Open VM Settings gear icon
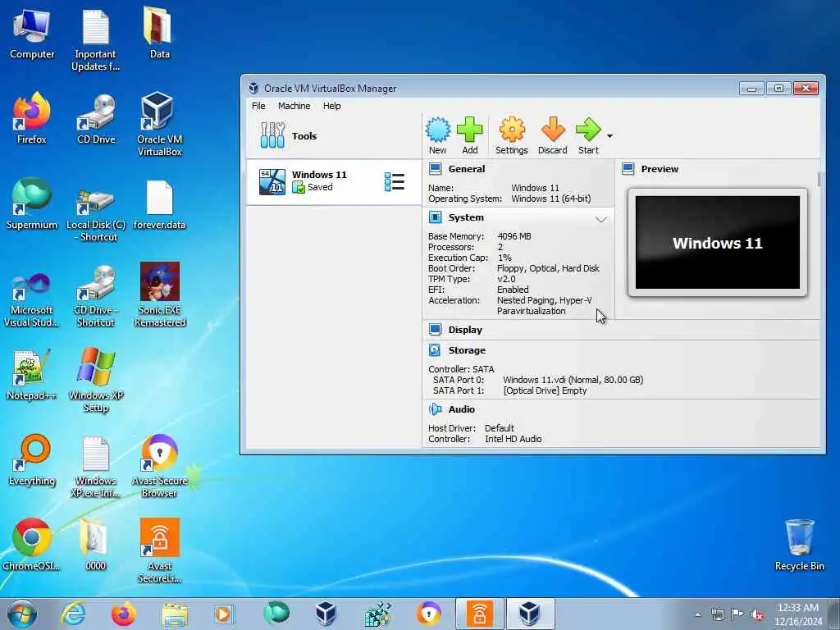Viewport: 840px width, 630px height. (512, 136)
